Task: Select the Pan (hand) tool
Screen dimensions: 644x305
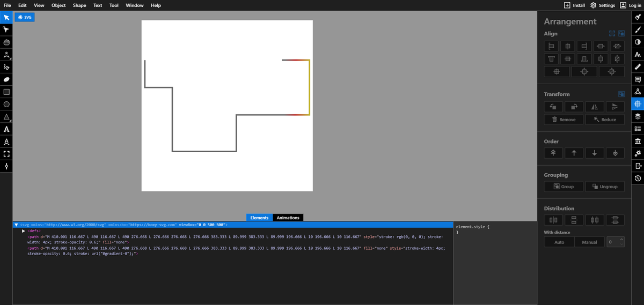Action: 6,42
